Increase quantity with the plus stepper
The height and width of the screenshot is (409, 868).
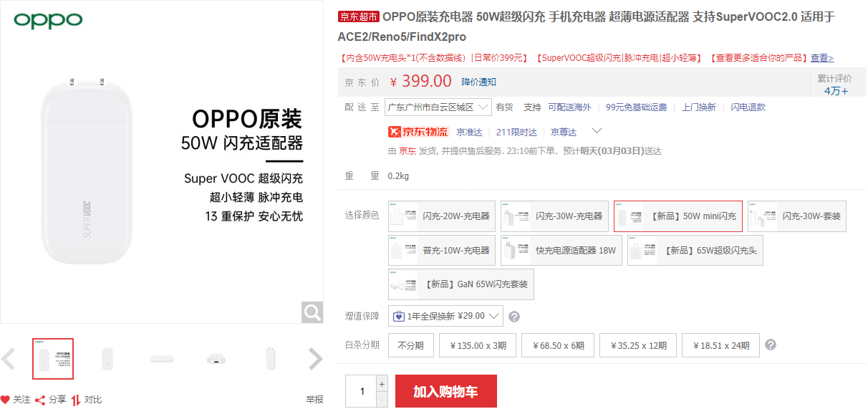[x=382, y=384]
